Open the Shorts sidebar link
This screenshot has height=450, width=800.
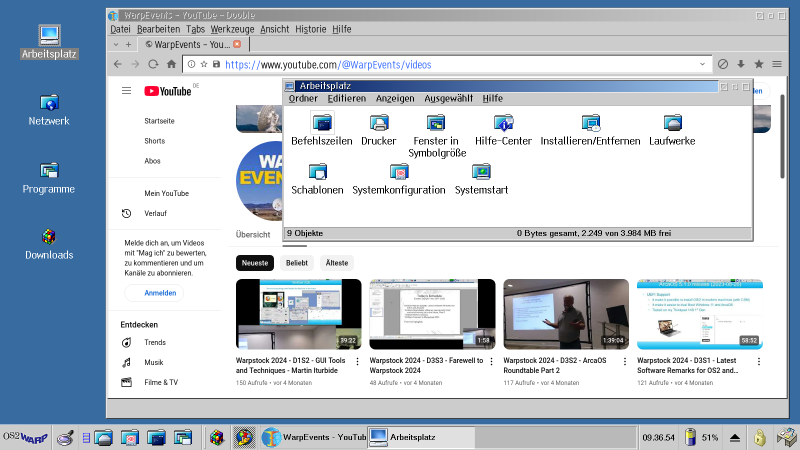(x=155, y=141)
